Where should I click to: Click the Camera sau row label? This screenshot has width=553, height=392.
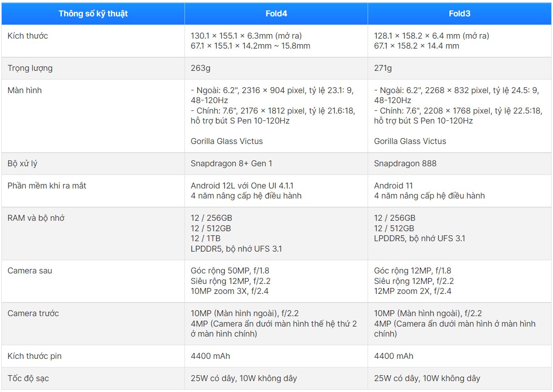[x=30, y=271]
